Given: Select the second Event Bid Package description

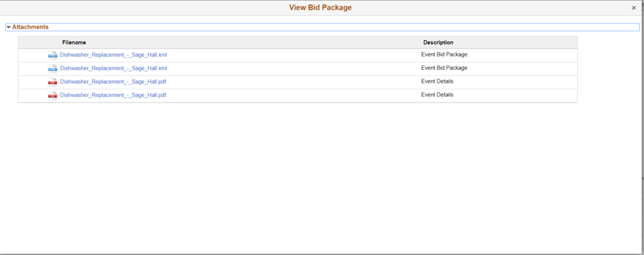Looking at the screenshot, I should 444,67.
